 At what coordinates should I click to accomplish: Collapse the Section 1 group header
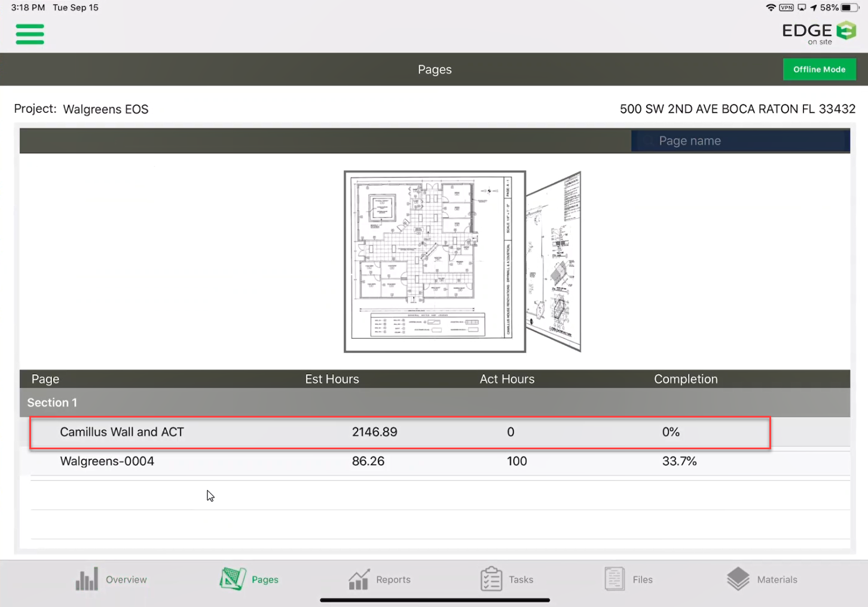(53, 403)
